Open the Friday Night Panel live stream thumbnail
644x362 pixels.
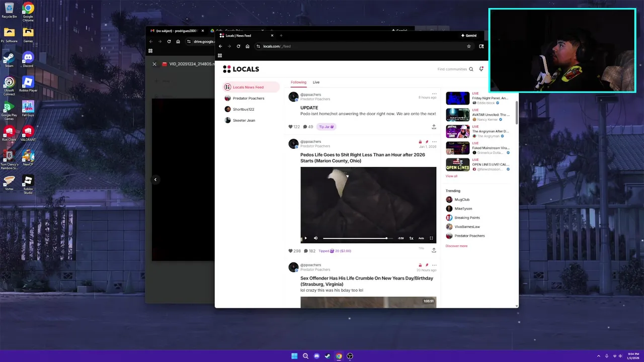[x=457, y=98]
